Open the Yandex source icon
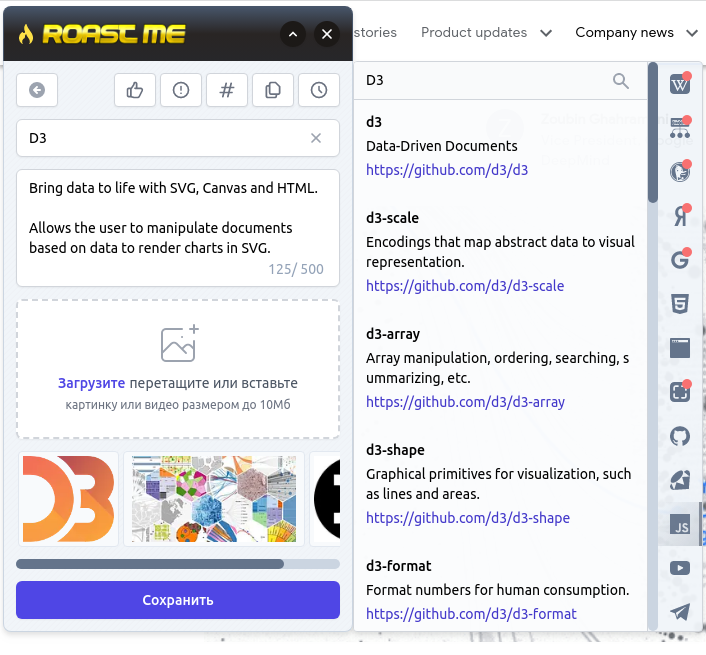Viewport: 706px width, 655px height. coord(680,216)
